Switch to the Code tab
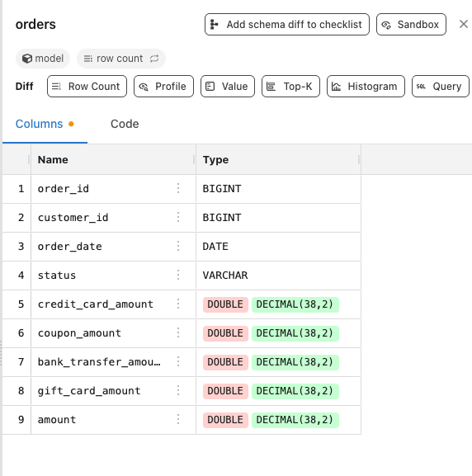This screenshot has width=472, height=476. [x=125, y=124]
